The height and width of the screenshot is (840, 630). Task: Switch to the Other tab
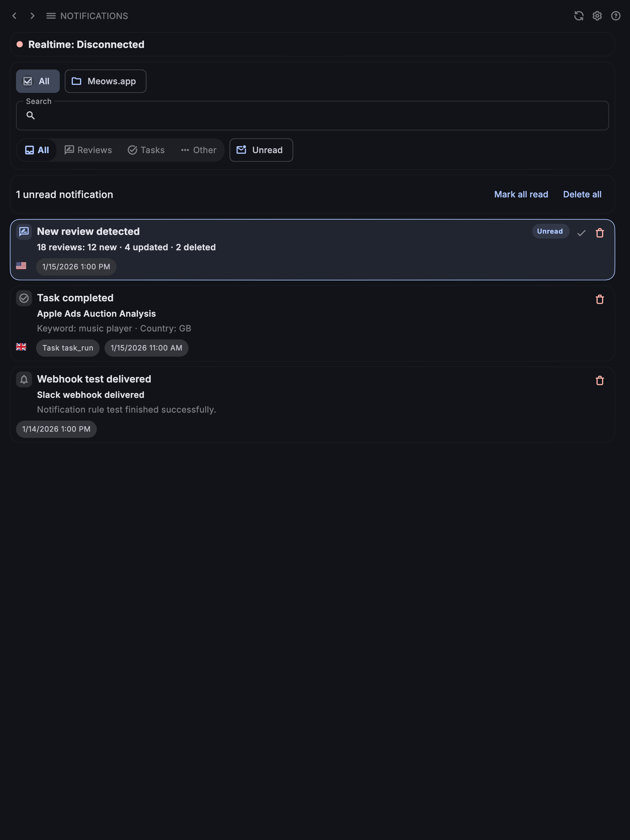(x=199, y=150)
